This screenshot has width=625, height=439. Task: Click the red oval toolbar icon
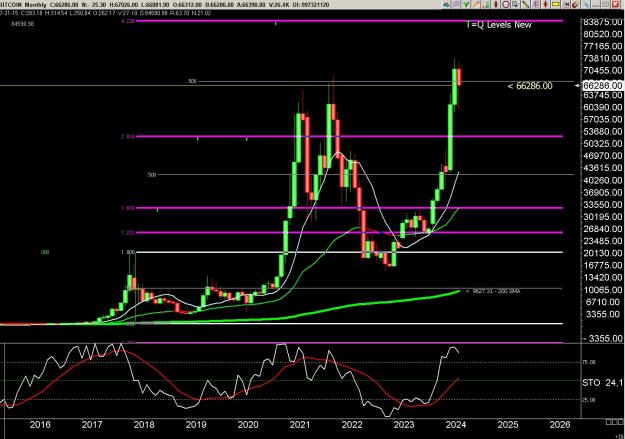[495, 4]
